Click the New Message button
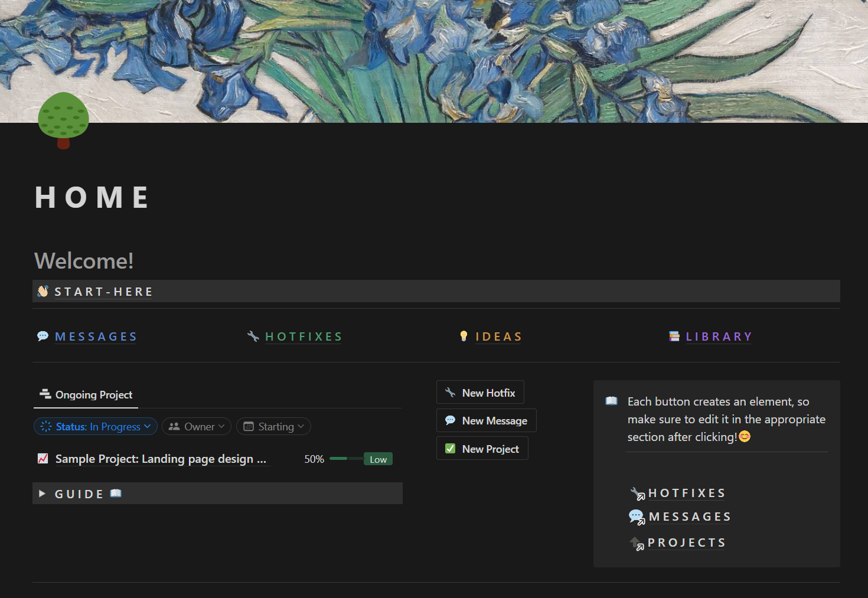Viewport: 868px width, 598px height. coord(486,420)
